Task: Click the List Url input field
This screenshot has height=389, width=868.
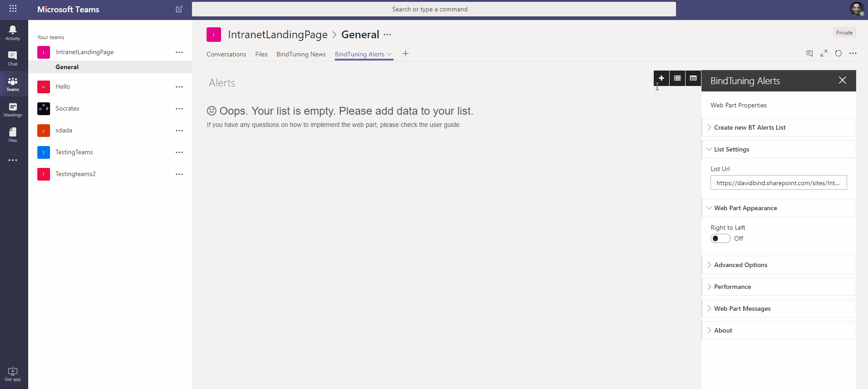Action: 779,182
